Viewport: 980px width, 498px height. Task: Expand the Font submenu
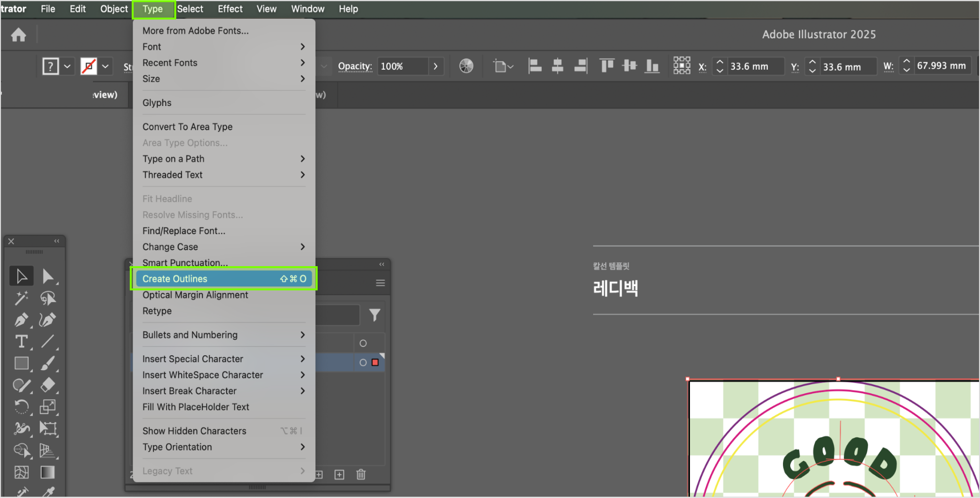click(x=223, y=47)
